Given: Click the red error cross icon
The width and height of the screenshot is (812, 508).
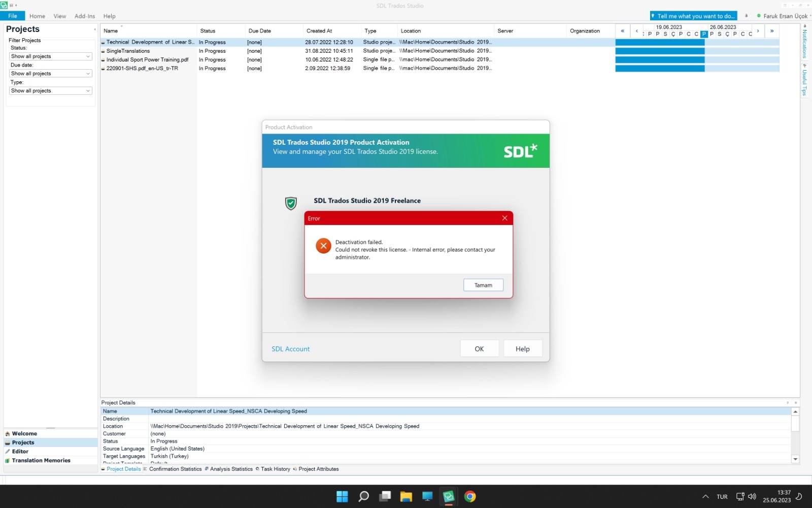Looking at the screenshot, I should coord(323,246).
